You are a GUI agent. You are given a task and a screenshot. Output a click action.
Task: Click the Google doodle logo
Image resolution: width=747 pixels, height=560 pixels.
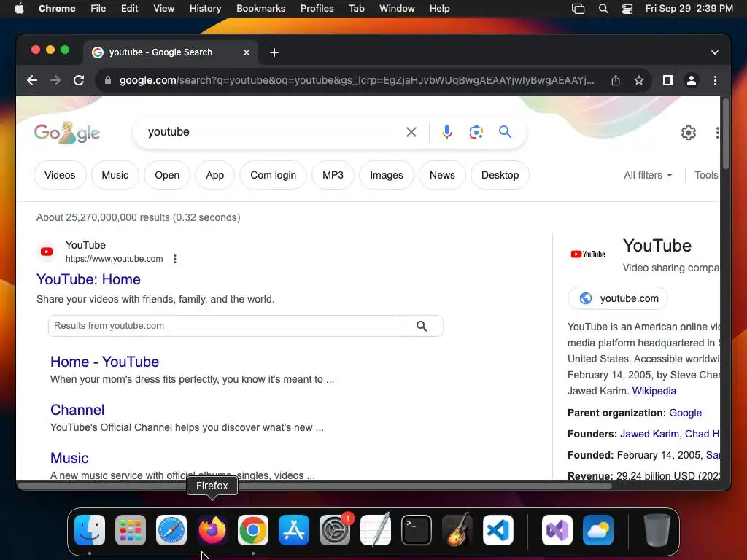(67, 133)
